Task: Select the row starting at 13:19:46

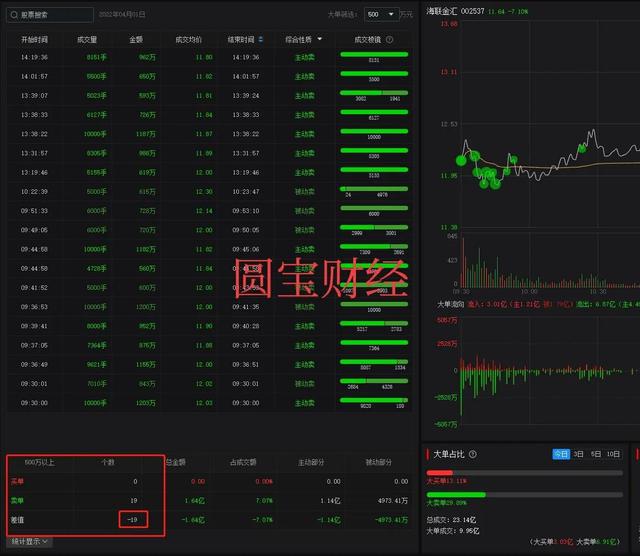Action: point(209,173)
